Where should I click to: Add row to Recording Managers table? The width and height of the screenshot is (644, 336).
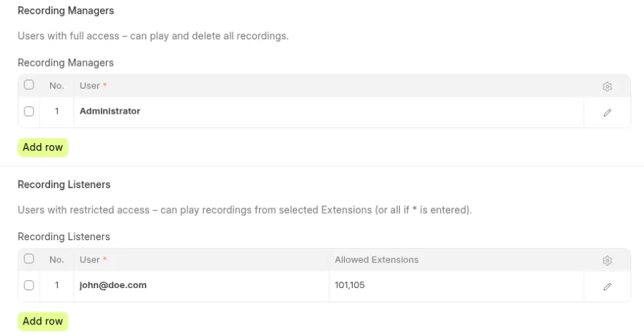43,147
